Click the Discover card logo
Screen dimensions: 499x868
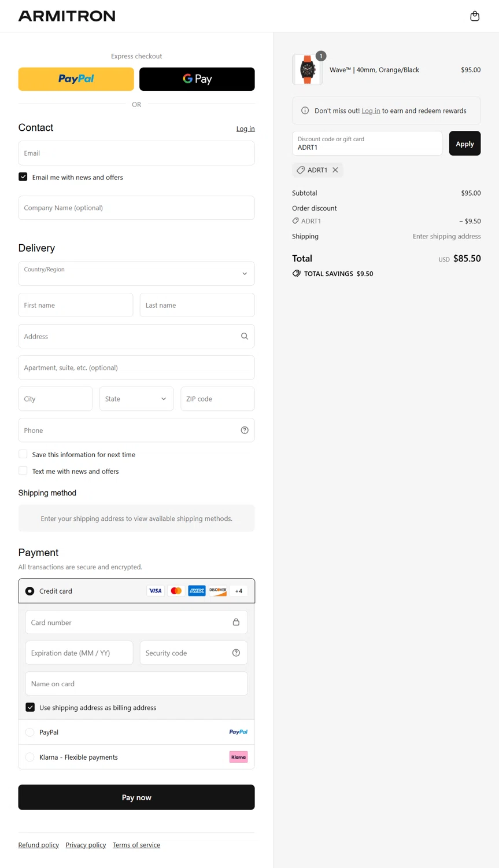pyautogui.click(x=218, y=591)
